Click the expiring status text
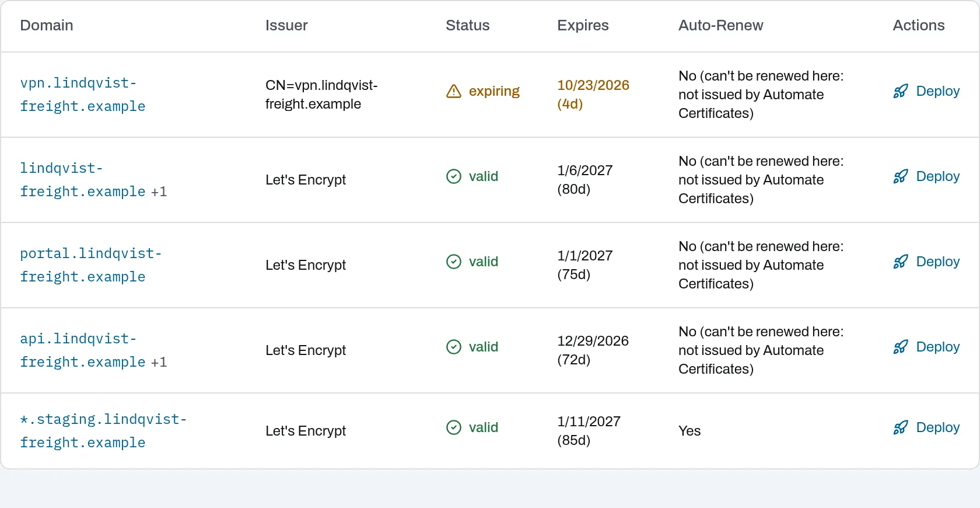Viewport: 980px width, 508px height. point(494,91)
